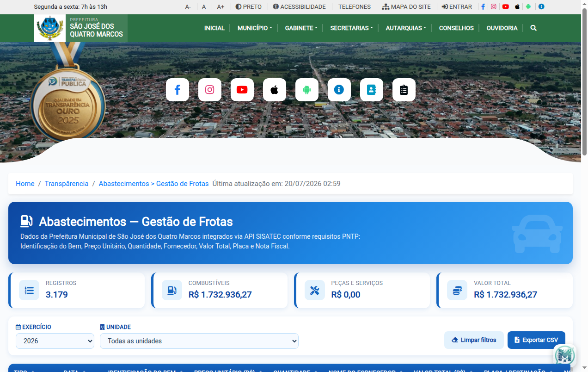Expand the AUTARQUIAS dropdown menu

[406, 28]
